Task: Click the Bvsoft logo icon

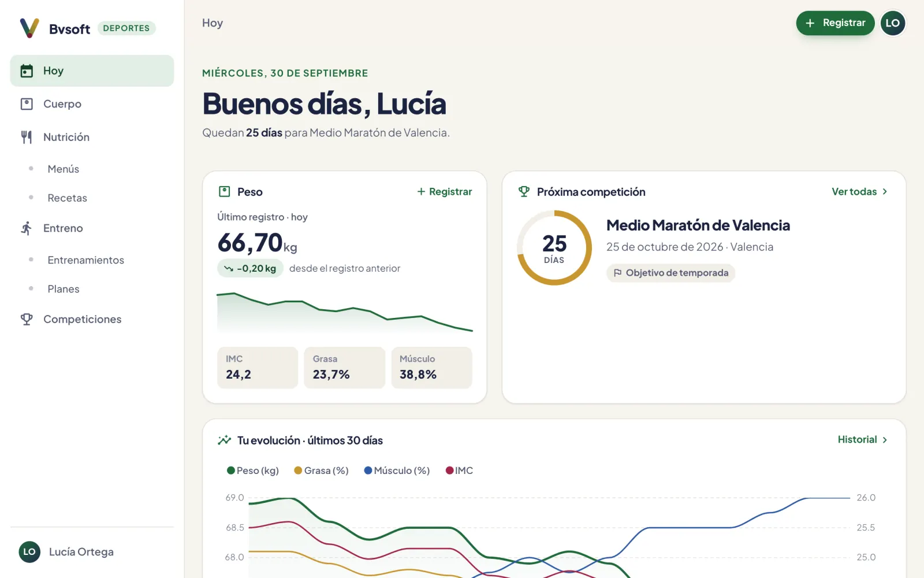Action: click(x=29, y=28)
